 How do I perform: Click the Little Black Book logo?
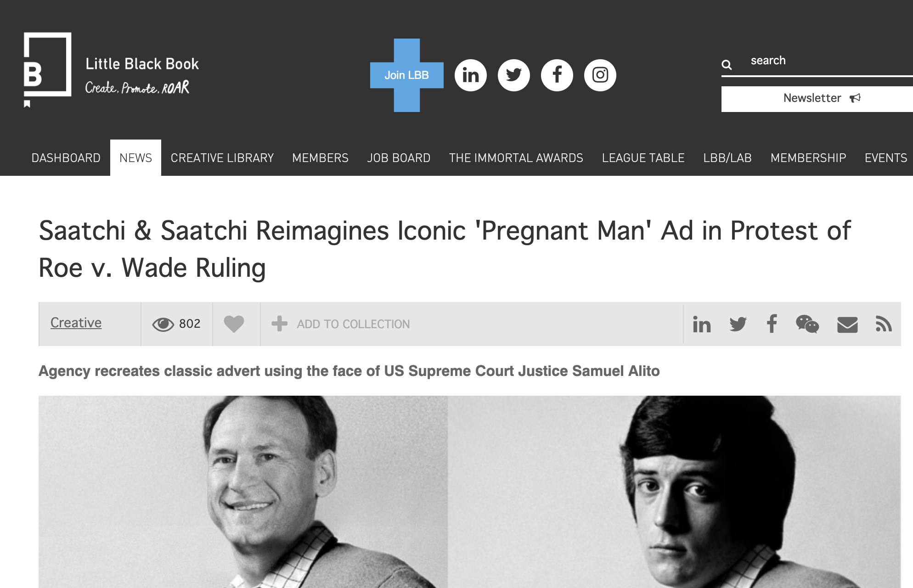111,70
